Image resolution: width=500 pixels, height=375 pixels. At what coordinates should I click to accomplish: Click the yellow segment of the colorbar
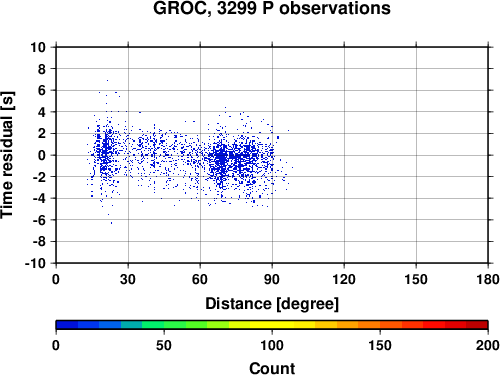click(272, 325)
